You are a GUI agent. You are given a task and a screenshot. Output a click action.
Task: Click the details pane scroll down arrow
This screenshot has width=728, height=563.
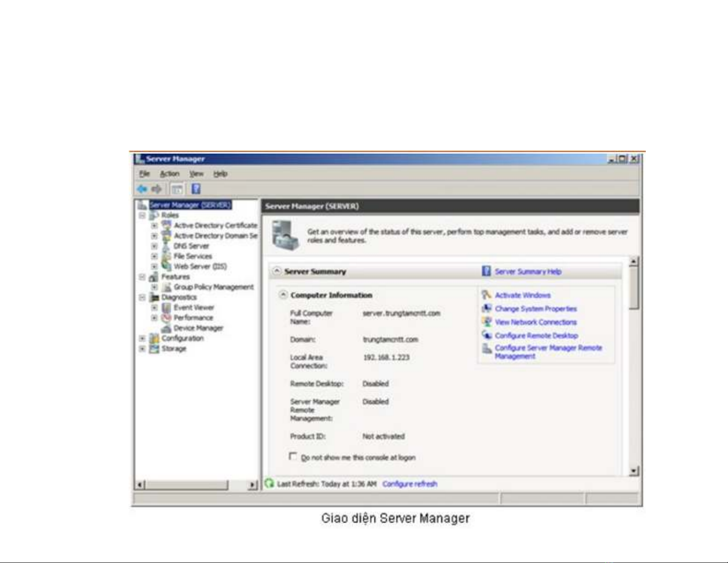coord(634,471)
